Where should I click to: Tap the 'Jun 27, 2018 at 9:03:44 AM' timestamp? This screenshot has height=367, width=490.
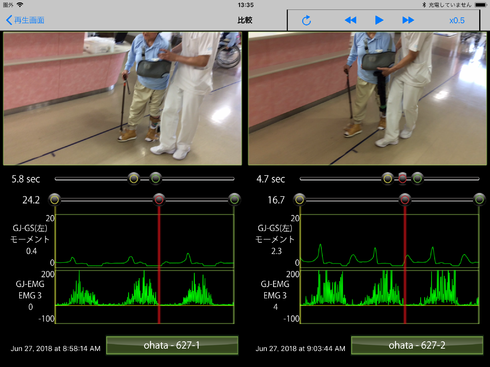(x=301, y=349)
